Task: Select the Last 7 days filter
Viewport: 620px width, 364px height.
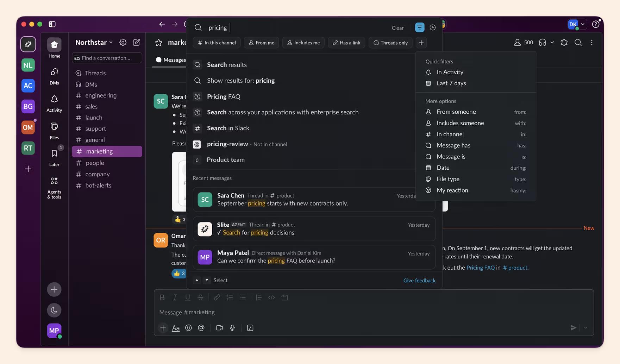Action: (x=476, y=83)
